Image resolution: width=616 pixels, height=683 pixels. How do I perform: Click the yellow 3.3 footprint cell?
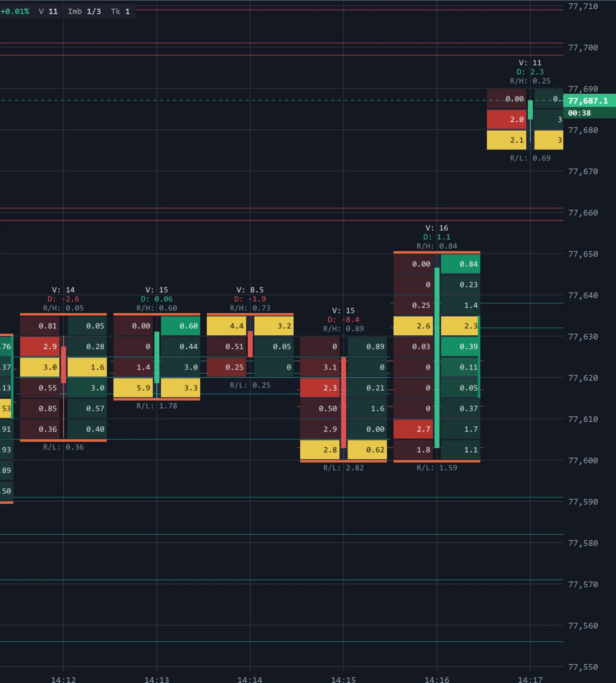[180, 388]
